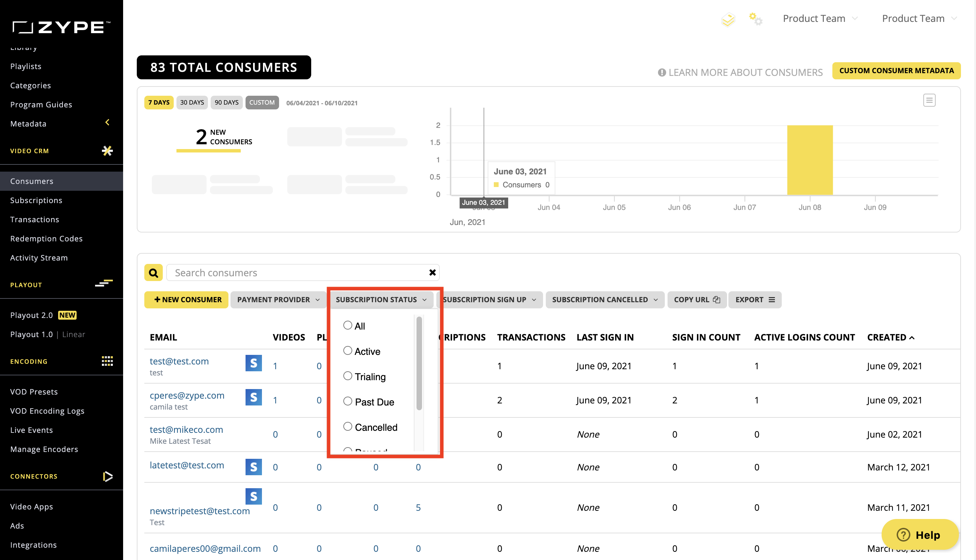
Task: Click the copy icon in the Copy URL button
Action: [716, 299]
